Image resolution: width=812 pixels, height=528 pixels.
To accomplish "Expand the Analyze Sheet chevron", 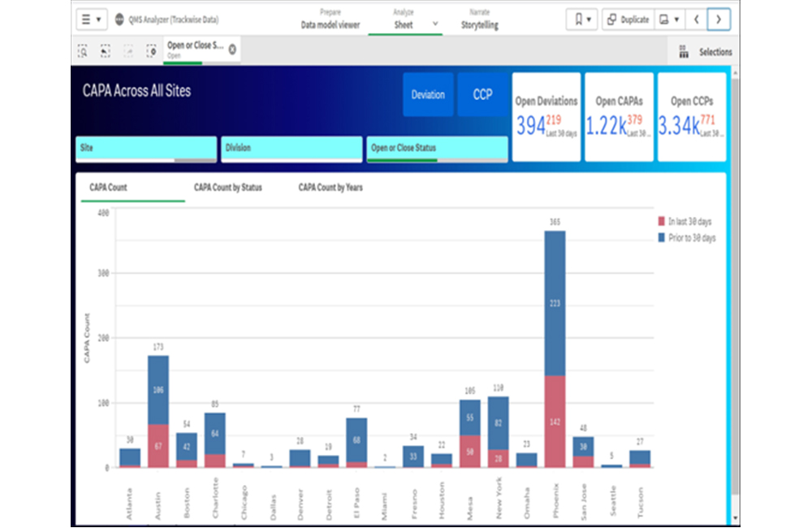I will 435,24.
